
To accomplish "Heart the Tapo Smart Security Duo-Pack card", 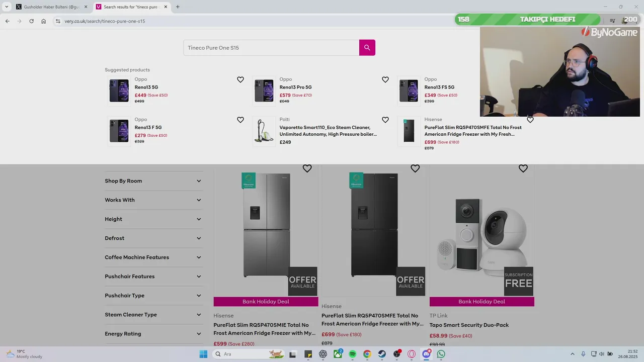I will [523, 168].
